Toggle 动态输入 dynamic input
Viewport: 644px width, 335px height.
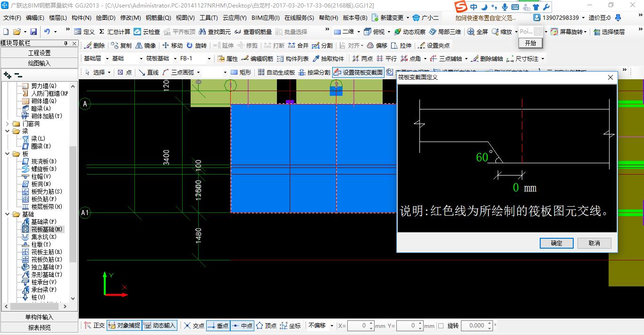pyautogui.click(x=160, y=326)
